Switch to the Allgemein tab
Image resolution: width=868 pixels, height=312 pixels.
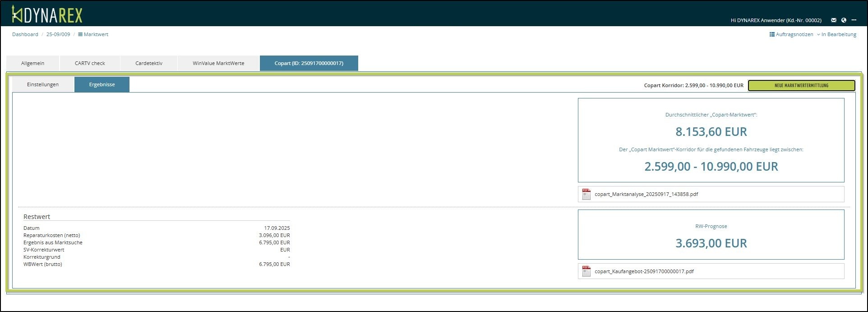[32, 63]
